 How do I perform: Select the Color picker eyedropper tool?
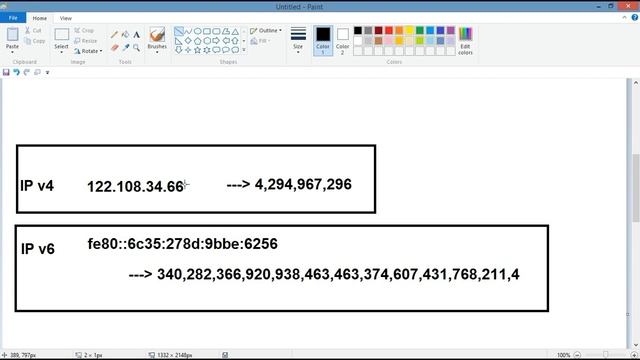[x=125, y=48]
